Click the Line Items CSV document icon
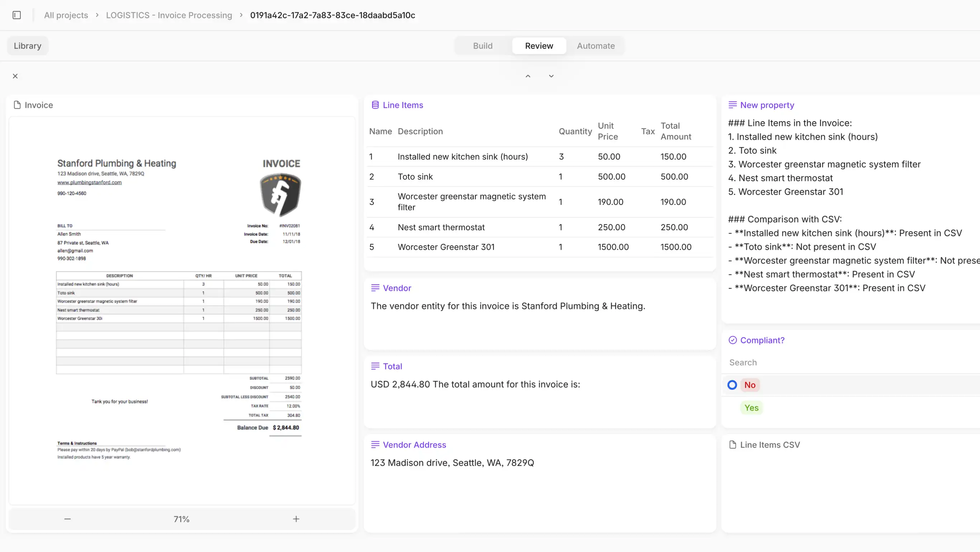Image resolution: width=980 pixels, height=552 pixels. [x=732, y=445]
